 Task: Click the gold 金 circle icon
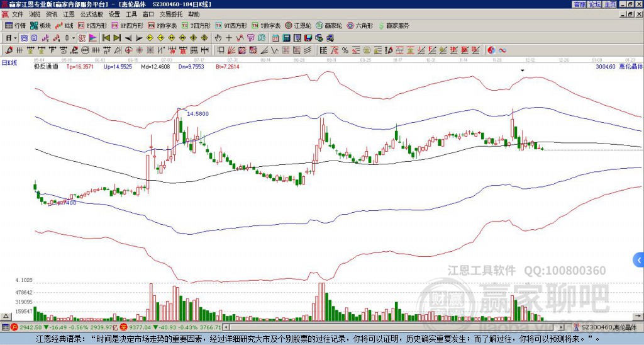367,50
